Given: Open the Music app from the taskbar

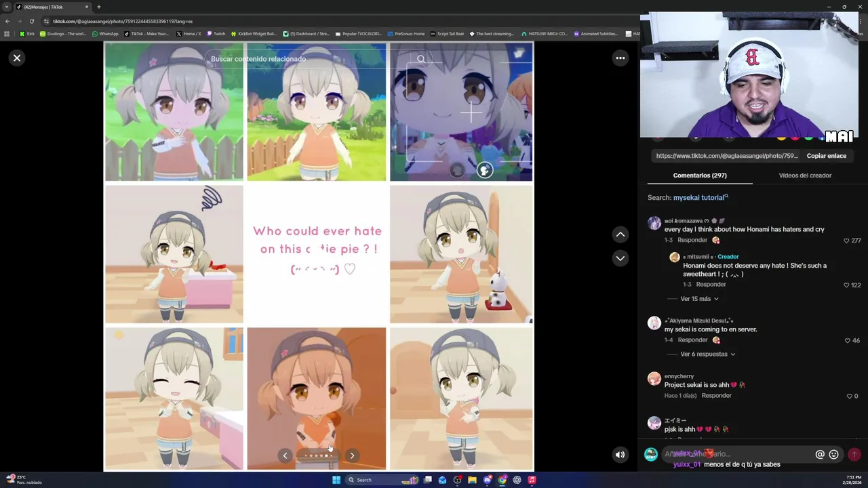Looking at the screenshot, I should point(532,480).
